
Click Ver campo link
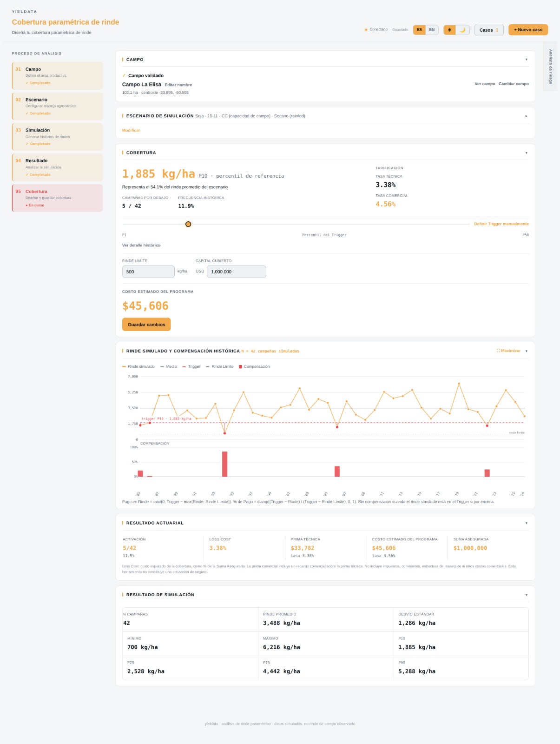[485, 84]
